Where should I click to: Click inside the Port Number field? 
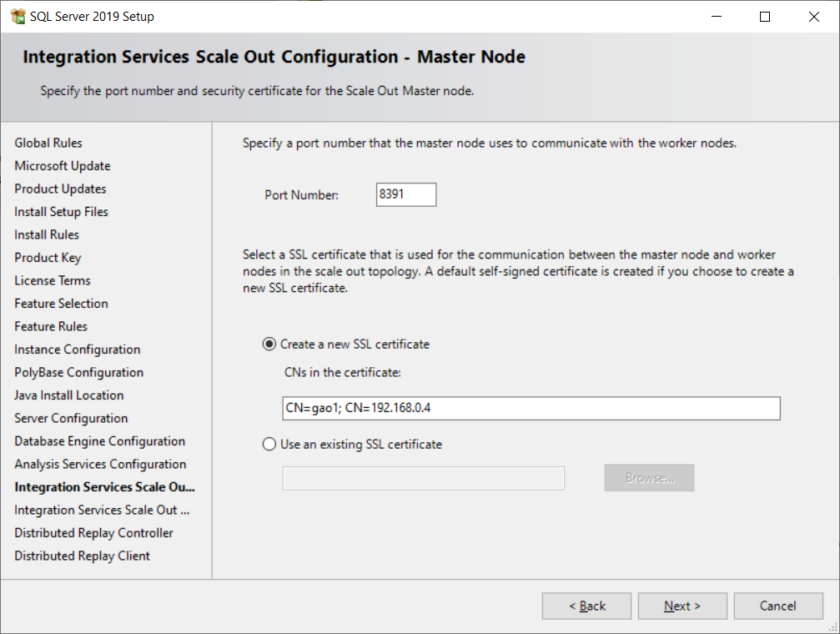[405, 194]
